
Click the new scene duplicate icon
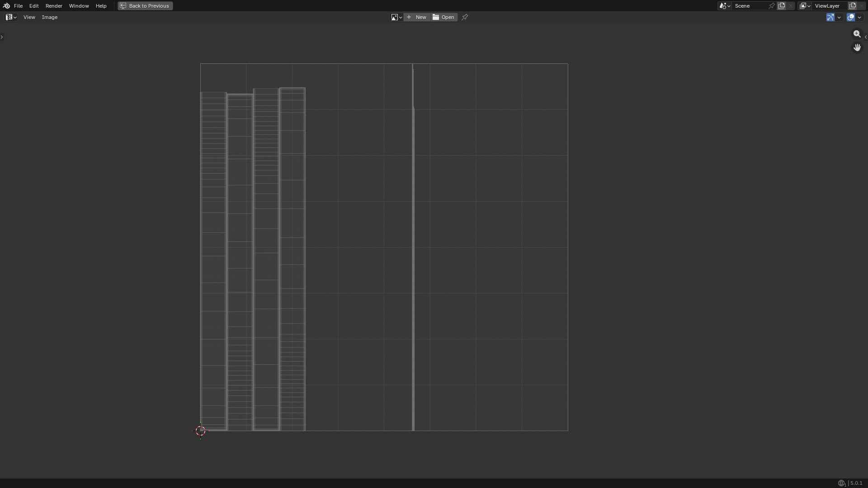(x=782, y=6)
